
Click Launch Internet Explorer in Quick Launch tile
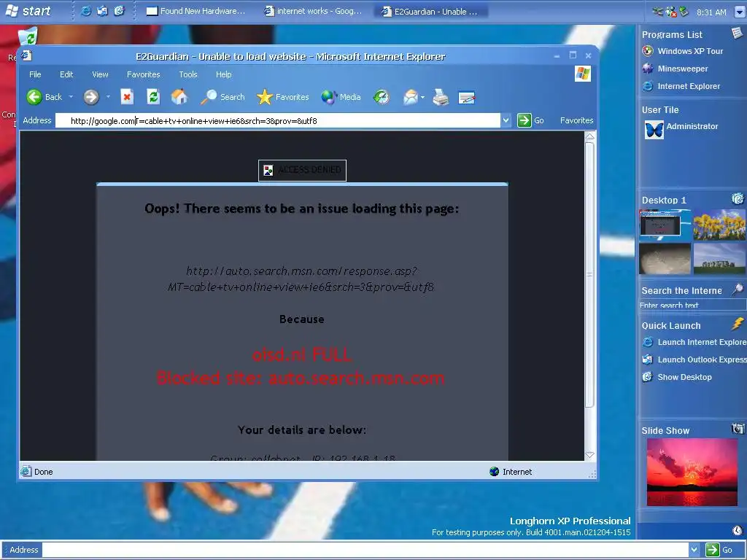point(694,342)
